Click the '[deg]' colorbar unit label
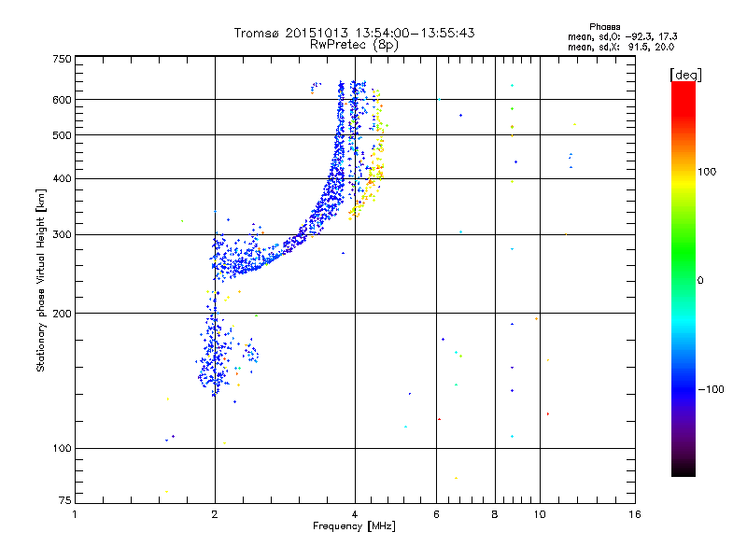The image size is (747, 560). click(x=685, y=75)
